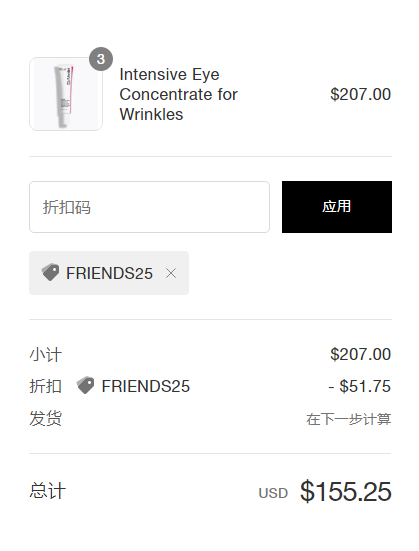Click the 发货 shipping label
The width and height of the screenshot is (419, 551).
pyautogui.click(x=46, y=418)
